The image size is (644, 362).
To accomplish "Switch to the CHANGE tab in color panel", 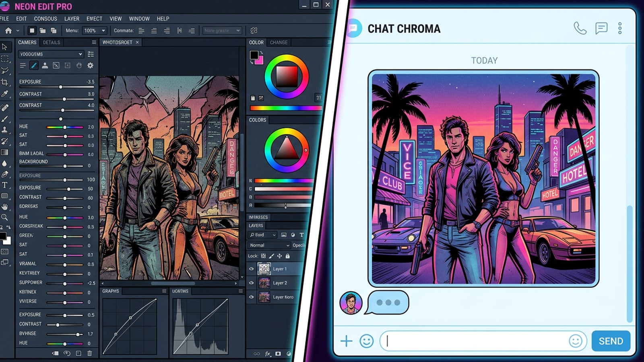I will point(279,42).
